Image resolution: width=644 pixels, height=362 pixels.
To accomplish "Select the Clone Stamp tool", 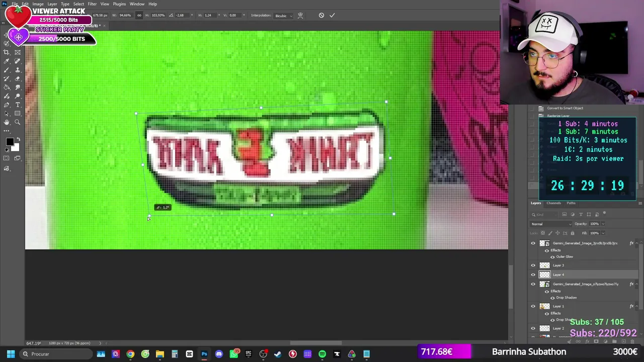I will [x=18, y=70].
